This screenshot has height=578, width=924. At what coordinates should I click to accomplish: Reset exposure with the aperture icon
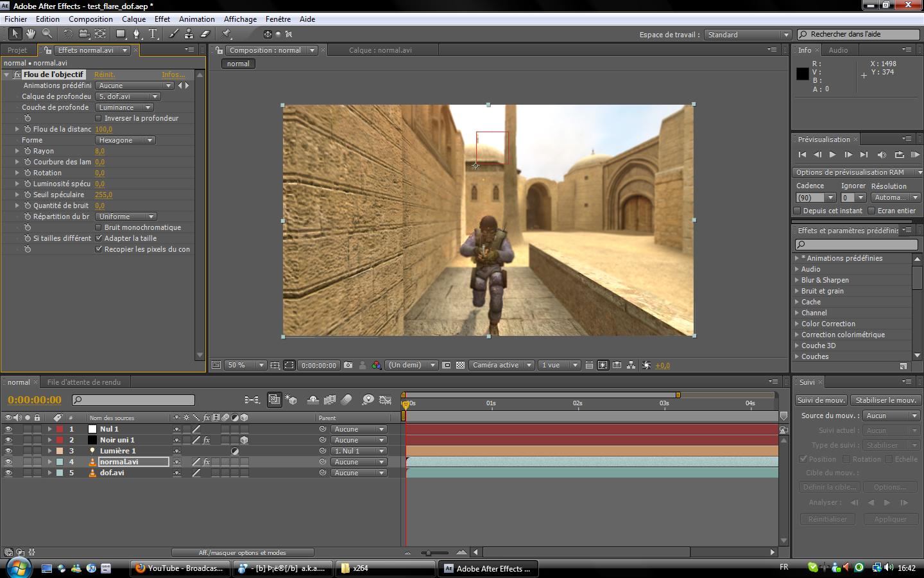click(646, 365)
